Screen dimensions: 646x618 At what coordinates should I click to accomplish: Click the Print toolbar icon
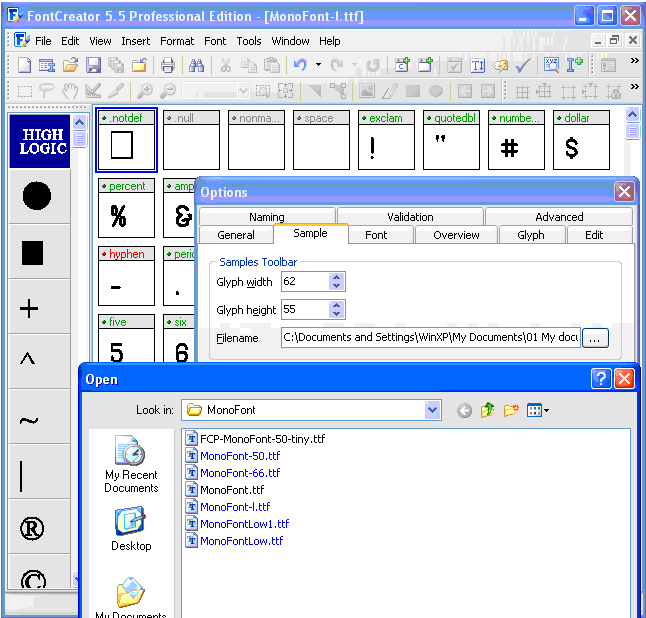(167, 65)
